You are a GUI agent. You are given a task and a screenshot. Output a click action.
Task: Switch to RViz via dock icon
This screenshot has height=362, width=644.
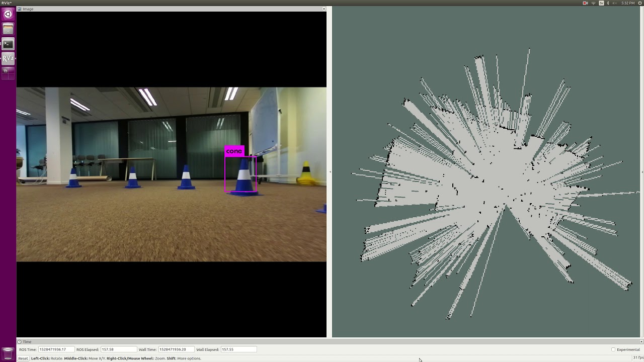tap(8, 58)
